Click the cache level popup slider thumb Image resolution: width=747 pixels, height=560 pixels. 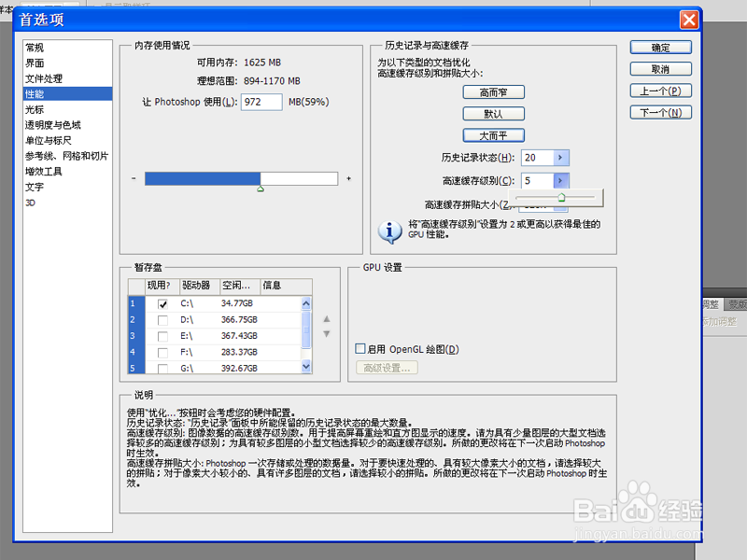(561, 198)
